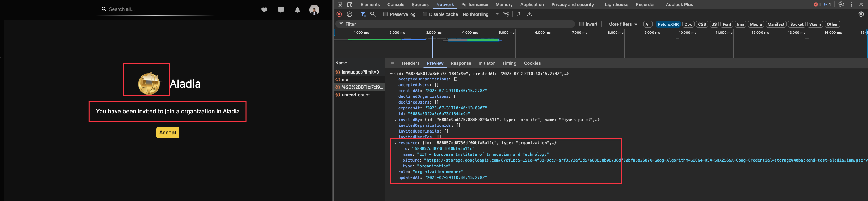Toggle the JS filter
The height and width of the screenshot is (201, 868).
pos(714,24)
